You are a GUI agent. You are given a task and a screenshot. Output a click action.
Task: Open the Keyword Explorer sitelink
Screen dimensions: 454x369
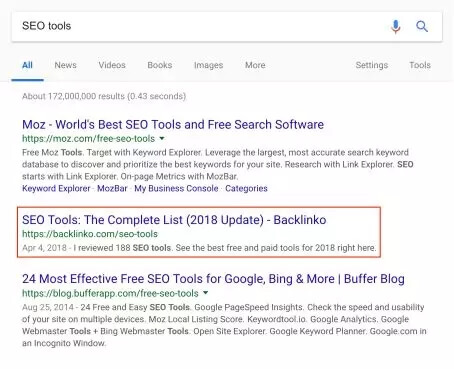coord(56,188)
